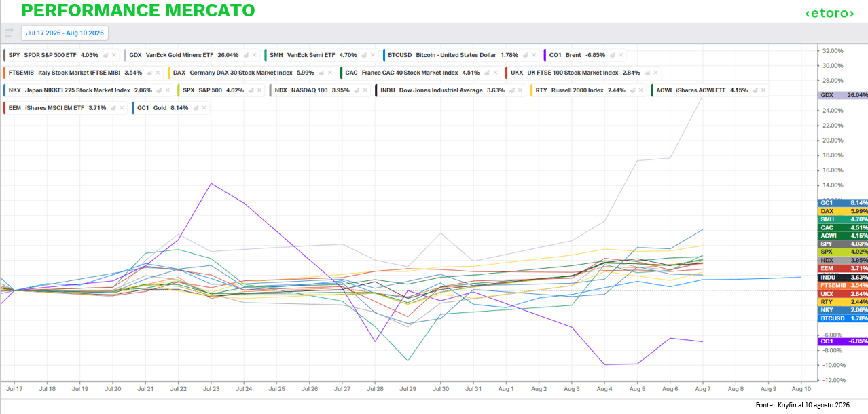Viewport: 868px width, 414px height.
Task: Open line style icon for DAX chip
Action: coord(321,73)
